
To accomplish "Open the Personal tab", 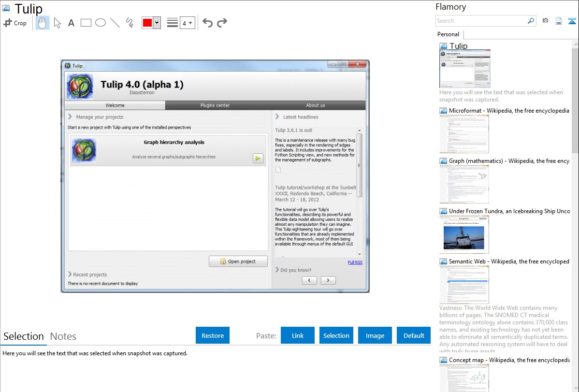I will pos(448,34).
